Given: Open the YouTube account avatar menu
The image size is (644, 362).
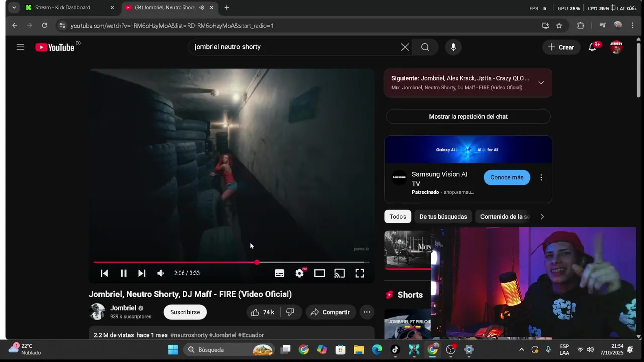Looking at the screenshot, I should 616,47.
